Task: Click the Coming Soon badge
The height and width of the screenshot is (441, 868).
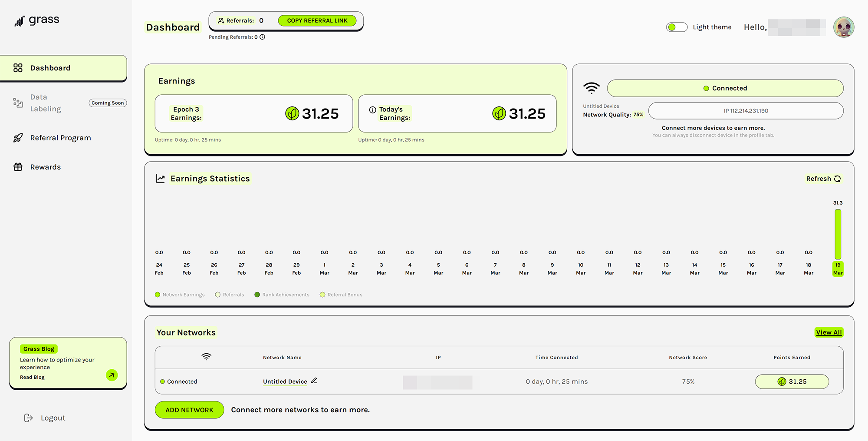Action: pos(108,103)
